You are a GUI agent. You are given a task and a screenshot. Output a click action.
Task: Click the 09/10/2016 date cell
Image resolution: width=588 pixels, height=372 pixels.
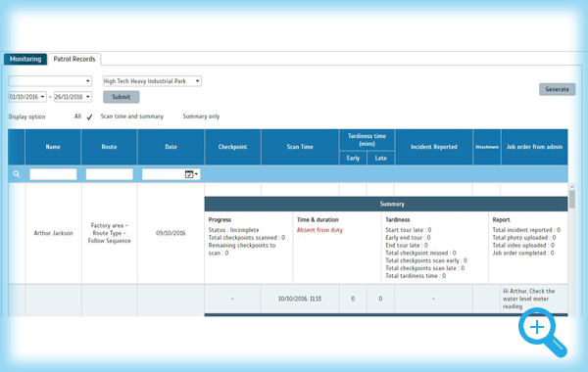(171, 233)
